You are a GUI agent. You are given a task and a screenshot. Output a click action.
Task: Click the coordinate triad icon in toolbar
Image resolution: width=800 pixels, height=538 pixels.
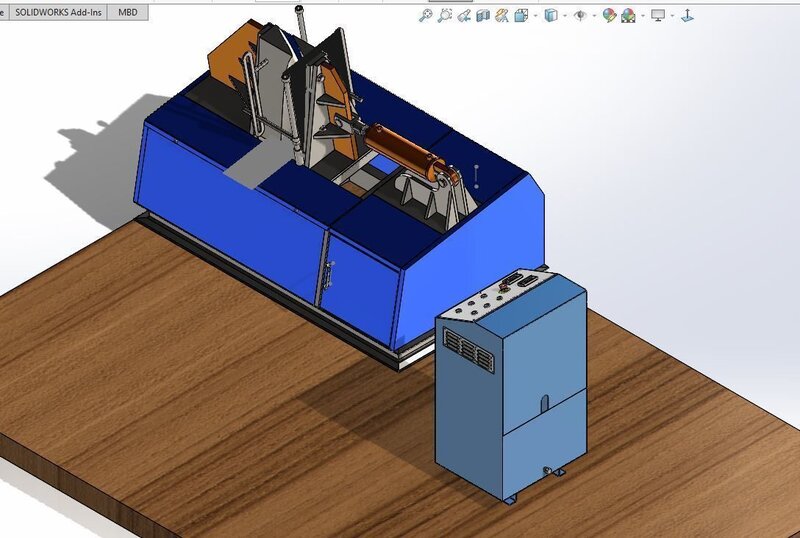tap(686, 15)
